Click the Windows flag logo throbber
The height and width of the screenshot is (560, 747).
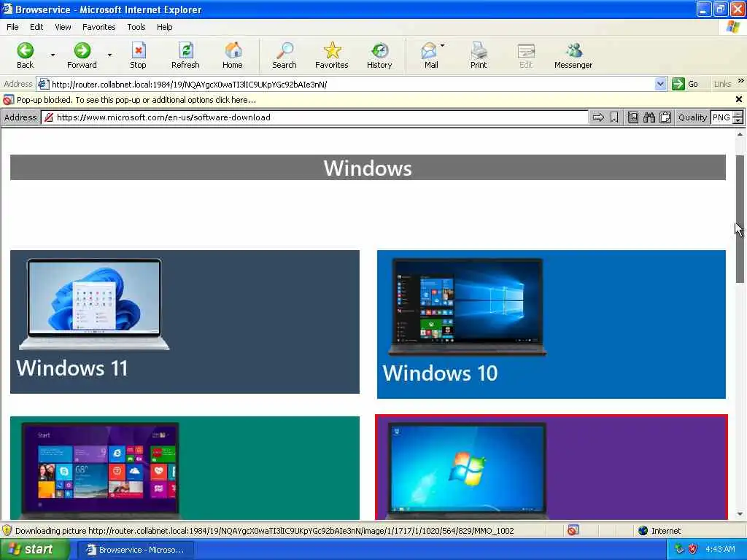733,27
